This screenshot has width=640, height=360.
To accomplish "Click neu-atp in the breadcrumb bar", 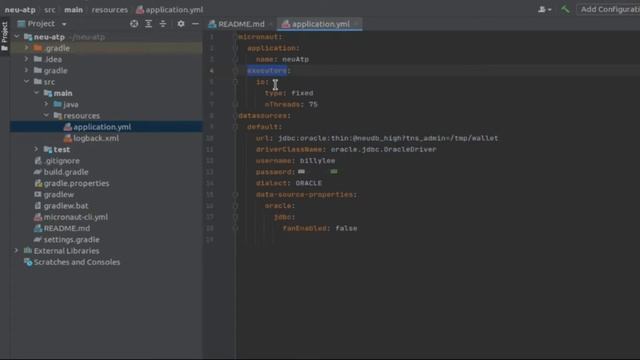I will tap(20, 9).
